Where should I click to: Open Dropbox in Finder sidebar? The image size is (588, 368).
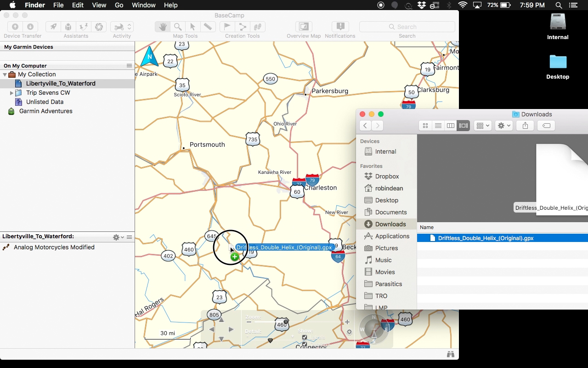[387, 176]
